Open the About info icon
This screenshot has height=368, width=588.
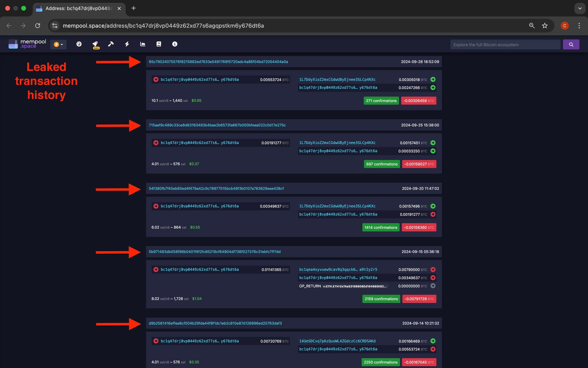175,44
